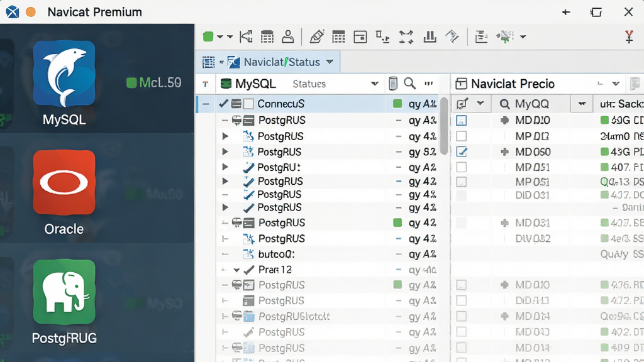This screenshot has width=644, height=362.
Task: Toggle checkbox in the MP 051 row with 407
Action: point(462,167)
